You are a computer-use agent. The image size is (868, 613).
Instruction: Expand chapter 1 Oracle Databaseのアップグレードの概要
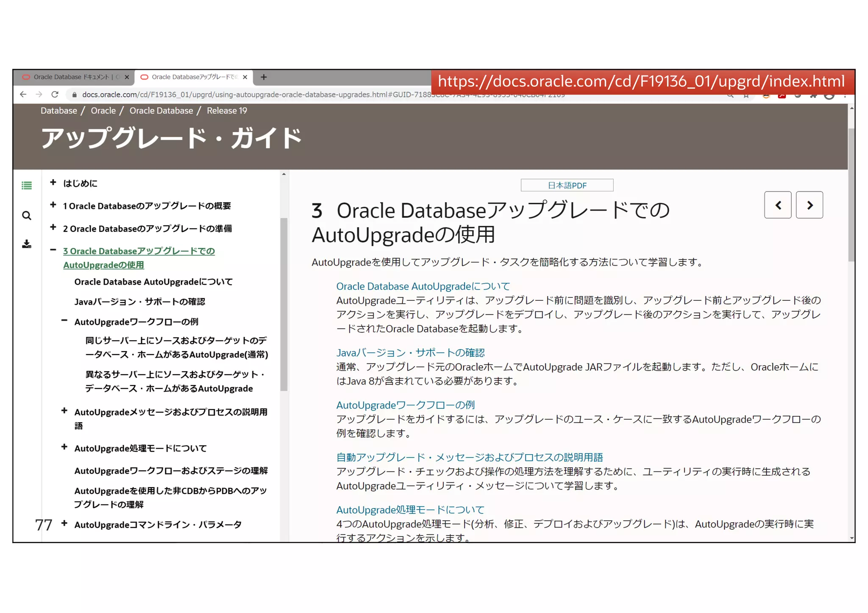point(53,205)
